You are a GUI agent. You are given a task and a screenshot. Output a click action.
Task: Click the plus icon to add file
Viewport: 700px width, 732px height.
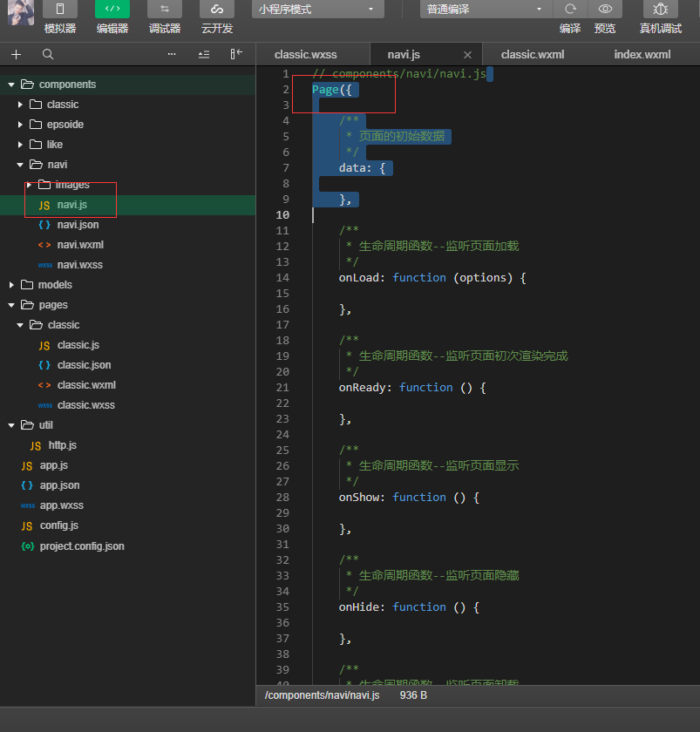(16, 54)
